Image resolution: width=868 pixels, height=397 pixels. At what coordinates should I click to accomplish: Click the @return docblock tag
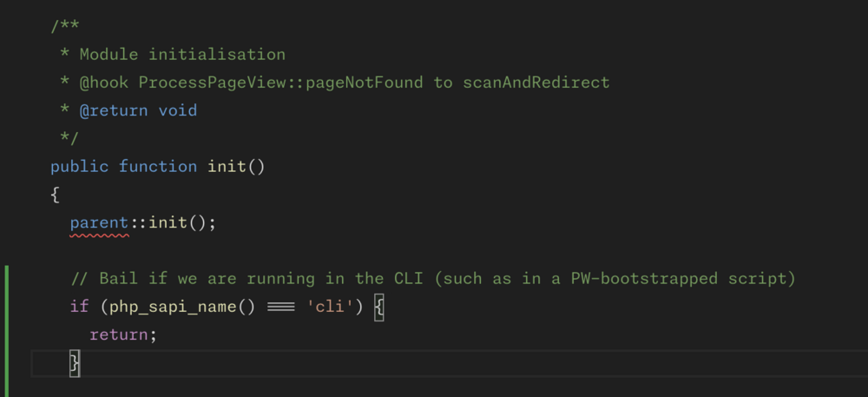[x=114, y=110]
